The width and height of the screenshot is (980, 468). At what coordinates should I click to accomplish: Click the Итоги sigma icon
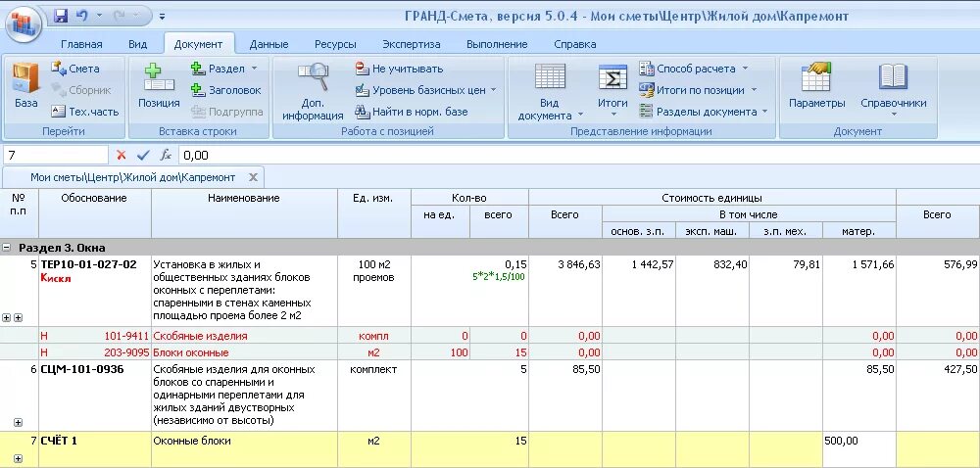612,78
